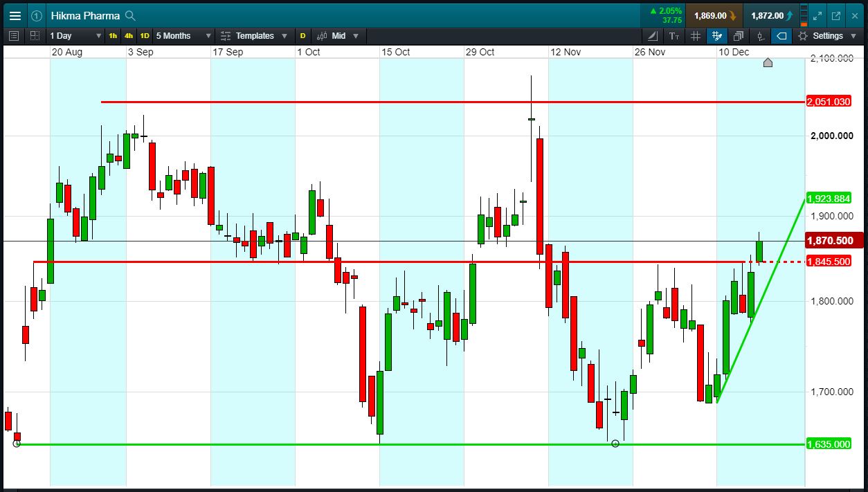This screenshot has height=492, width=868.
Task: Click the yellow D default button
Action: 302,36
